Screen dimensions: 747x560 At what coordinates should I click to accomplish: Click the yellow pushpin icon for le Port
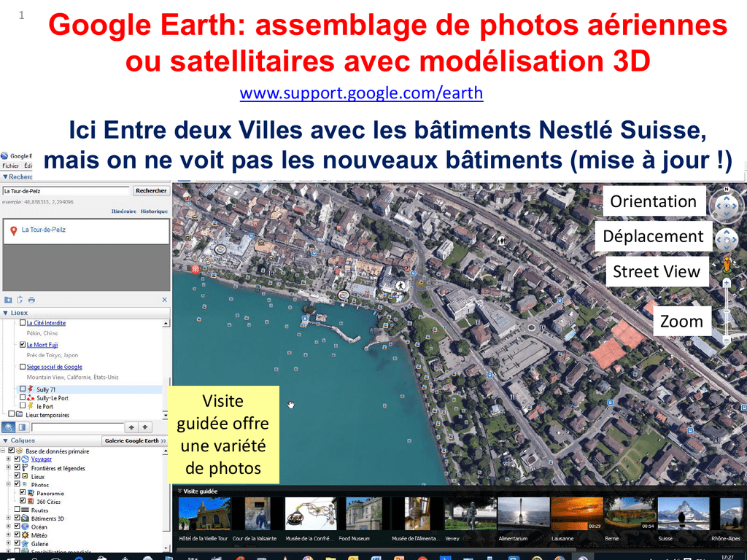(31, 405)
